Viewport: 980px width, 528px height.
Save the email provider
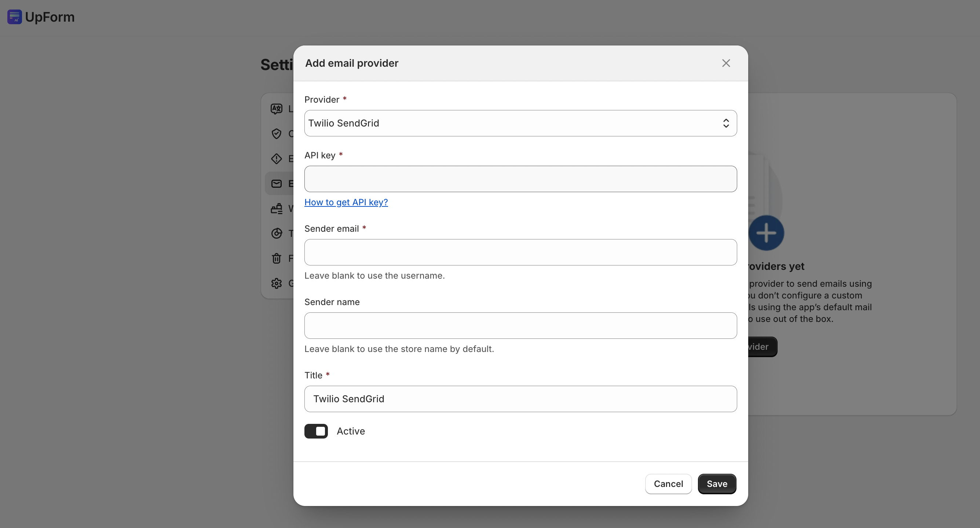click(717, 484)
